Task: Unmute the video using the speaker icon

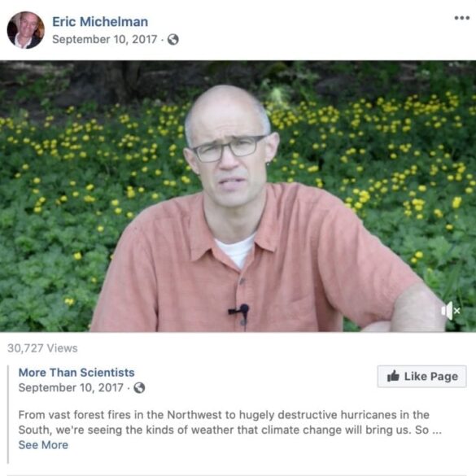Action: click(451, 311)
